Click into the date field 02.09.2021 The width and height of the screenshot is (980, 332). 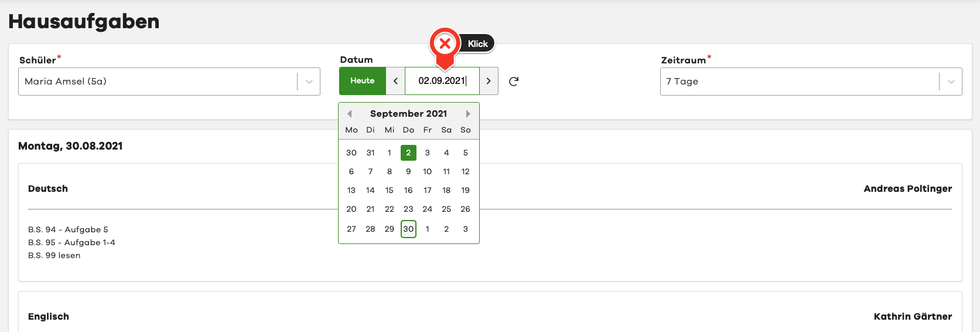(x=442, y=81)
